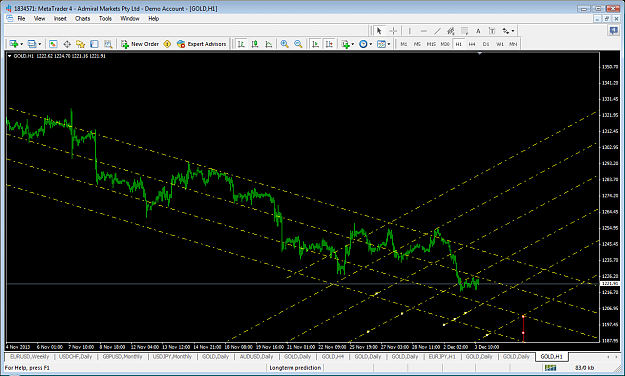
Task: Select the Text tool (A)
Action: [x=478, y=31]
